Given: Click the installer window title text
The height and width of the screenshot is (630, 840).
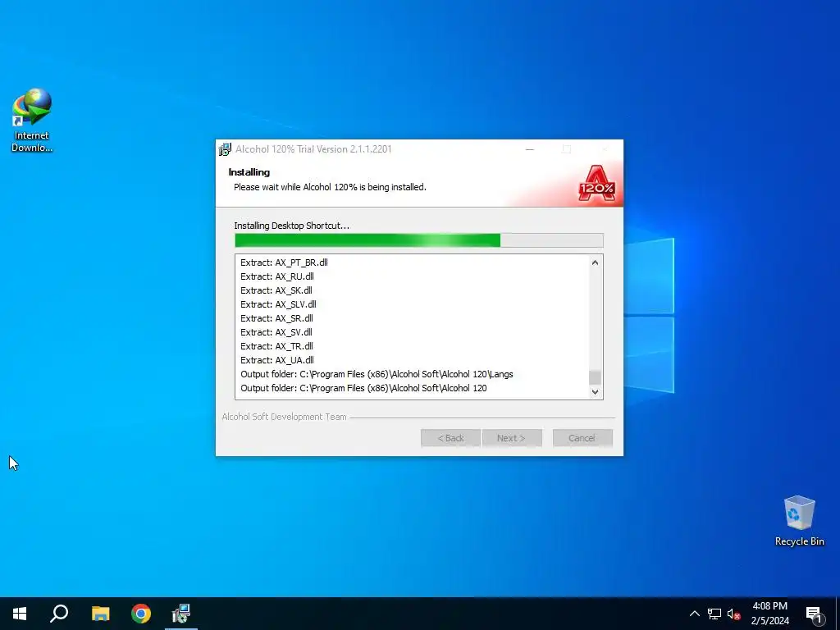Looking at the screenshot, I should tap(313, 149).
